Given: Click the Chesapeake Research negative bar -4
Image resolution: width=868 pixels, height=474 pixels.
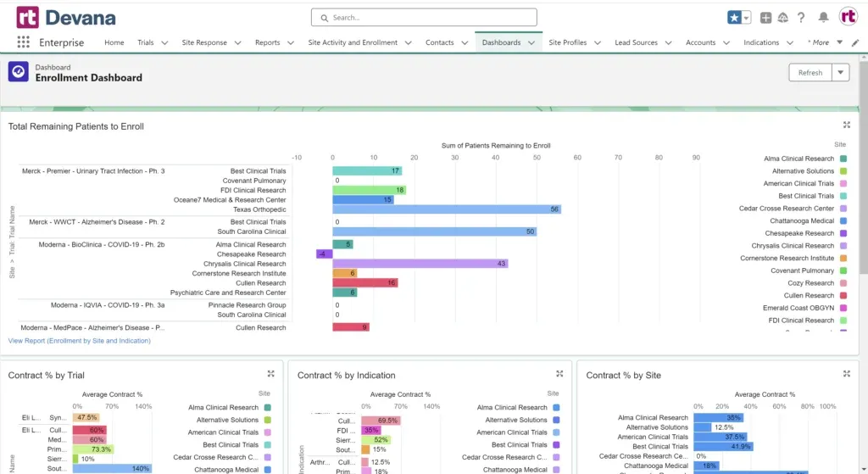Looking at the screenshot, I should pyautogui.click(x=325, y=254).
